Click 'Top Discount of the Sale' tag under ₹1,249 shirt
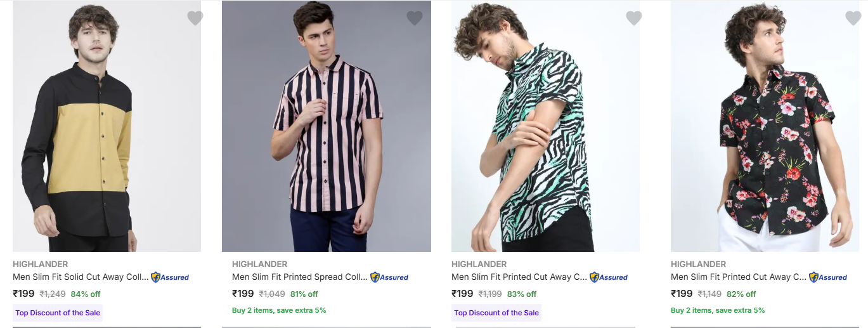This screenshot has width=868, height=328. click(58, 313)
